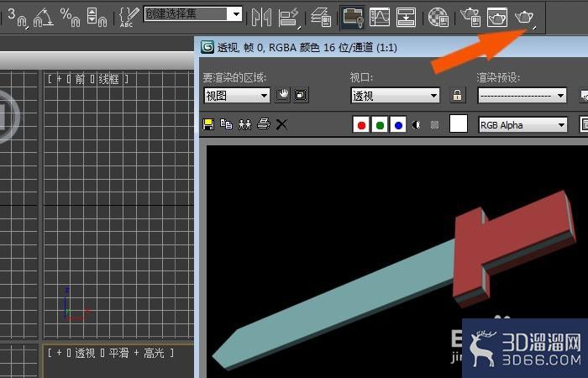
Task: Toggle the angle snap button
Action: tap(43, 18)
